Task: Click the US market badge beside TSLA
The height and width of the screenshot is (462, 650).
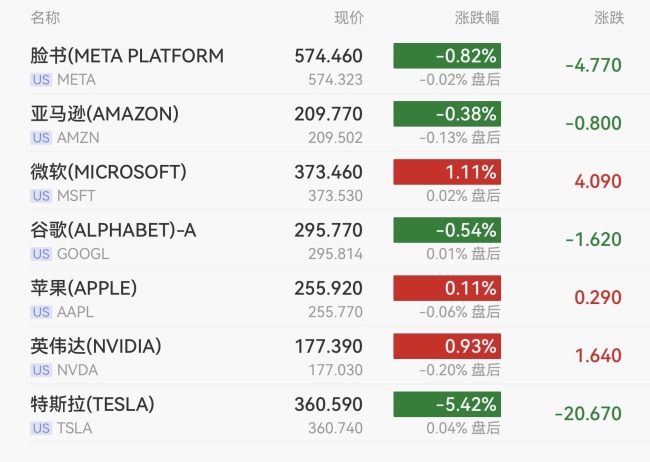Action: point(41,428)
